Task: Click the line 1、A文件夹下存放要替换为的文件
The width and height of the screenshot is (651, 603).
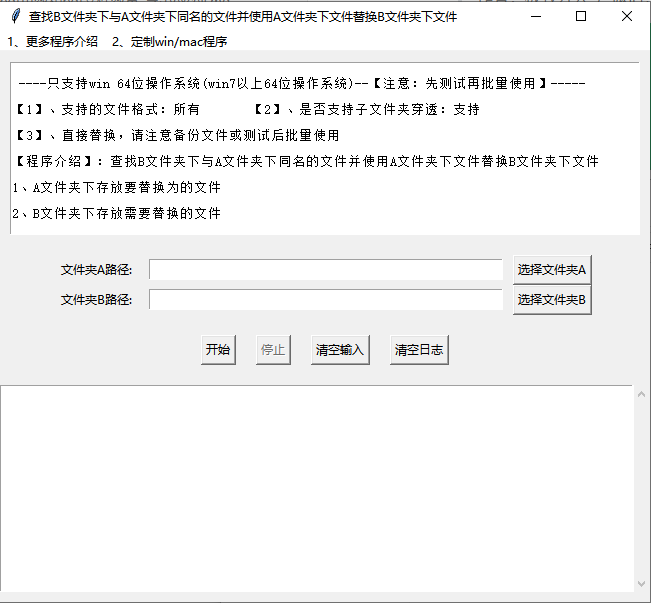Action: 117,187
